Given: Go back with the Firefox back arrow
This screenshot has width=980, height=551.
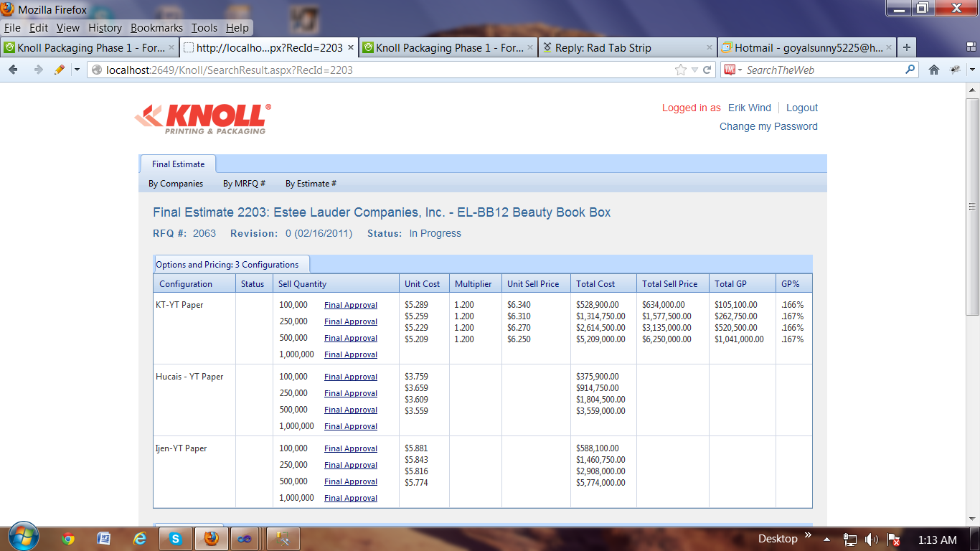Looking at the screenshot, I should pos(14,70).
